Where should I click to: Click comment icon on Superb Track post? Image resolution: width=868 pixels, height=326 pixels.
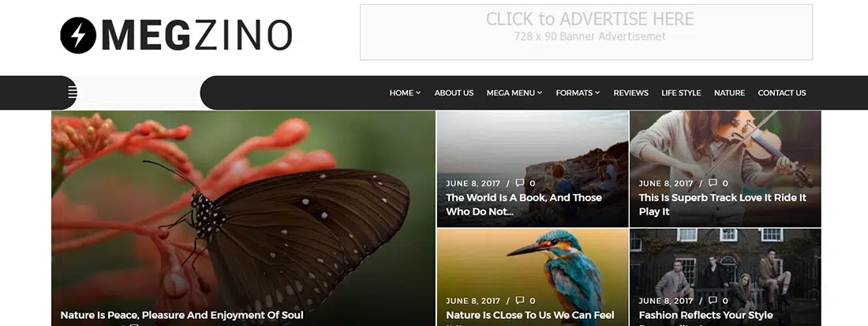[x=713, y=183]
